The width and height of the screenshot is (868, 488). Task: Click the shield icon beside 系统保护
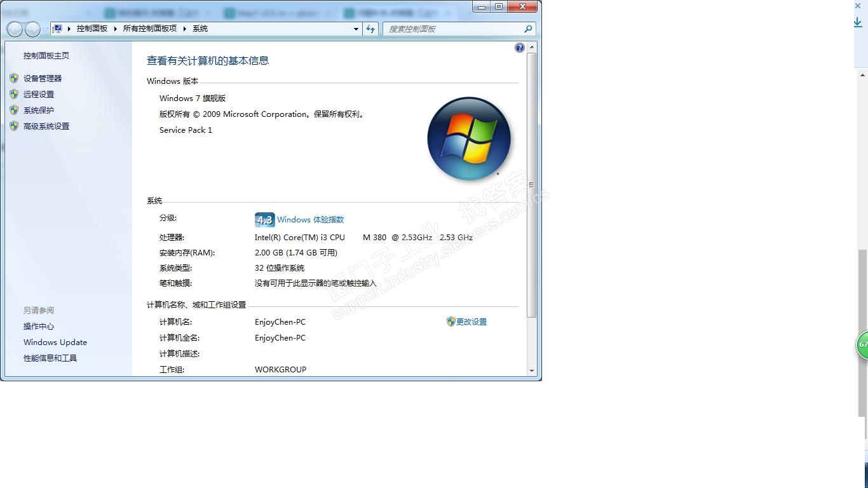(14, 110)
